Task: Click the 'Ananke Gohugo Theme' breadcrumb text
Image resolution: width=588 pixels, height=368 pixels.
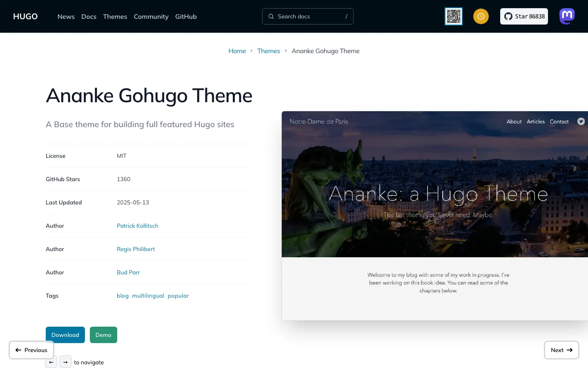Action: coord(326,51)
